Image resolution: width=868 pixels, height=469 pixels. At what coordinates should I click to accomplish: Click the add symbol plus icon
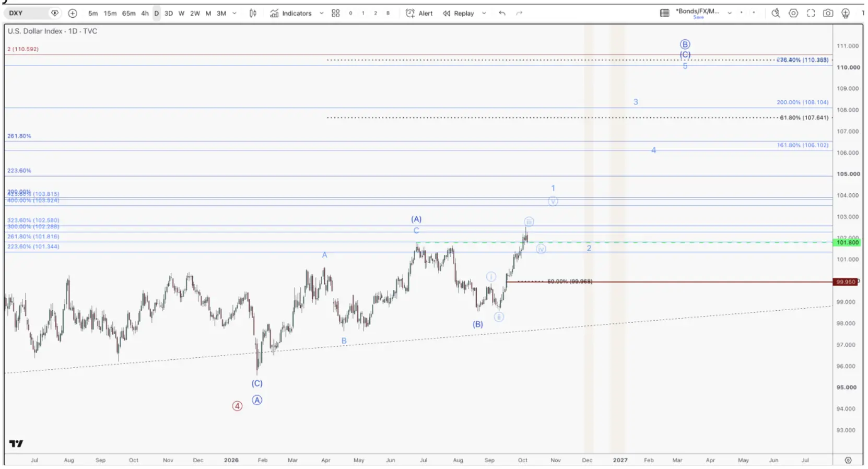coord(73,13)
